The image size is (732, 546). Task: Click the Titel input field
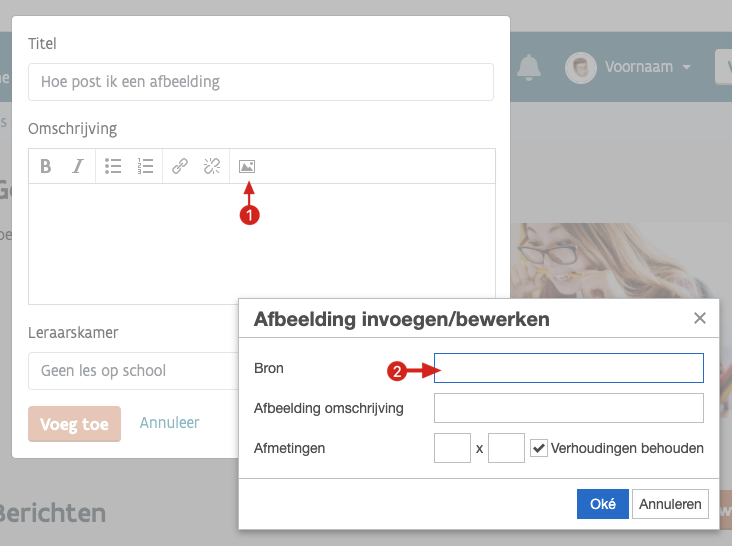click(260, 82)
